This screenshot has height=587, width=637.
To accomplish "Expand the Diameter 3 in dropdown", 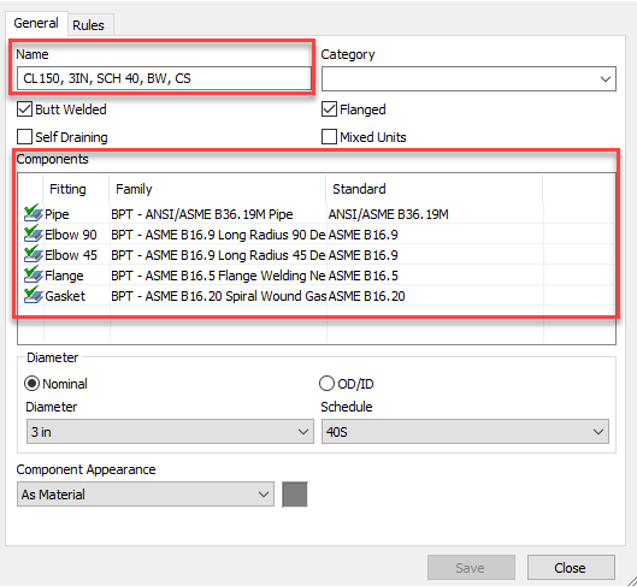I will pos(169,432).
